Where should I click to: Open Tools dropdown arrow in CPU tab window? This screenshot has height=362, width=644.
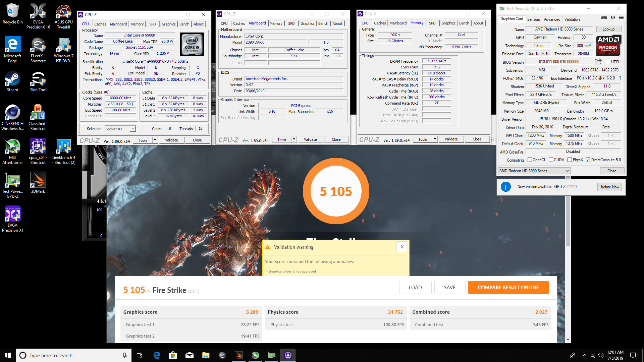pyautogui.click(x=155, y=140)
